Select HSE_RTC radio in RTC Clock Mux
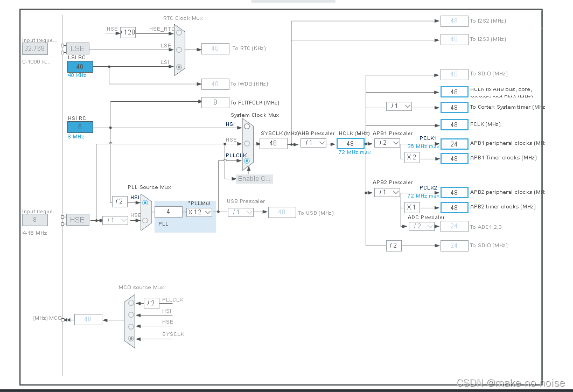Viewport: 573px width, 392px height. click(179, 33)
